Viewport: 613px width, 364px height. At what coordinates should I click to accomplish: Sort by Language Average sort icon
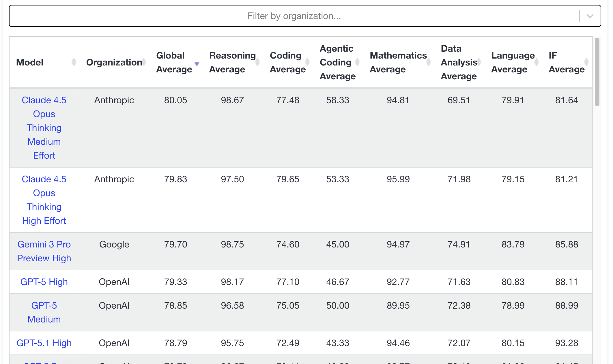coord(537,62)
